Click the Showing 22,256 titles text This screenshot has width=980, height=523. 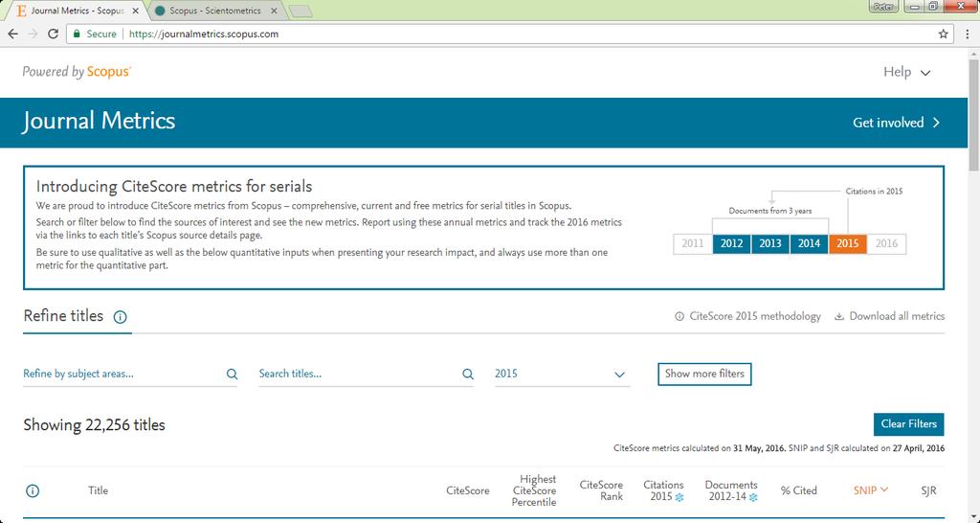pyautogui.click(x=95, y=425)
